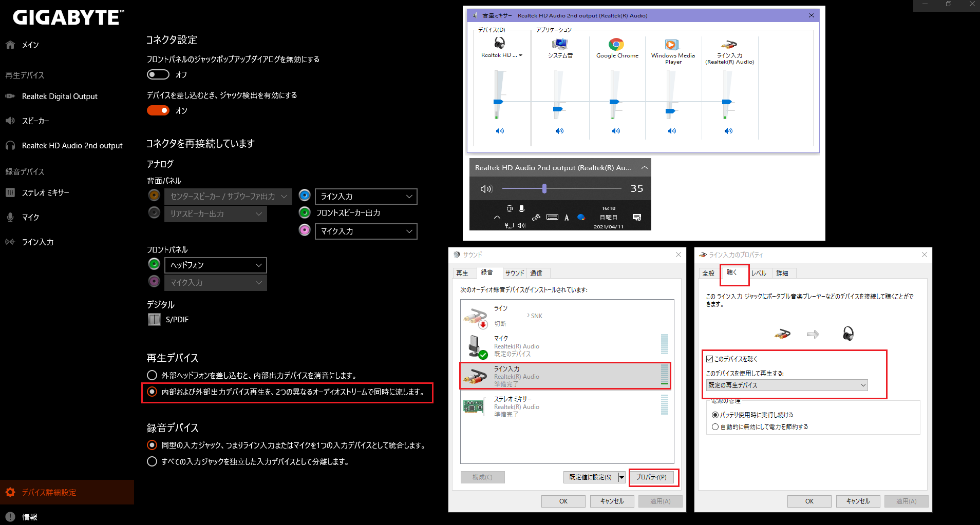Click OK in the サウンド dialog
980x525 pixels.
pyautogui.click(x=563, y=501)
